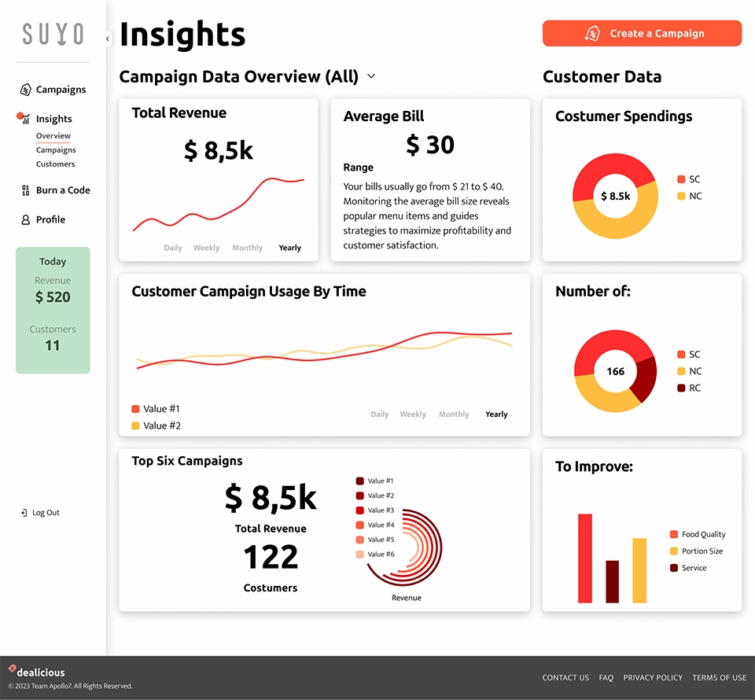Open the Overview submenu under Insights
The height and width of the screenshot is (700, 755).
coord(53,136)
